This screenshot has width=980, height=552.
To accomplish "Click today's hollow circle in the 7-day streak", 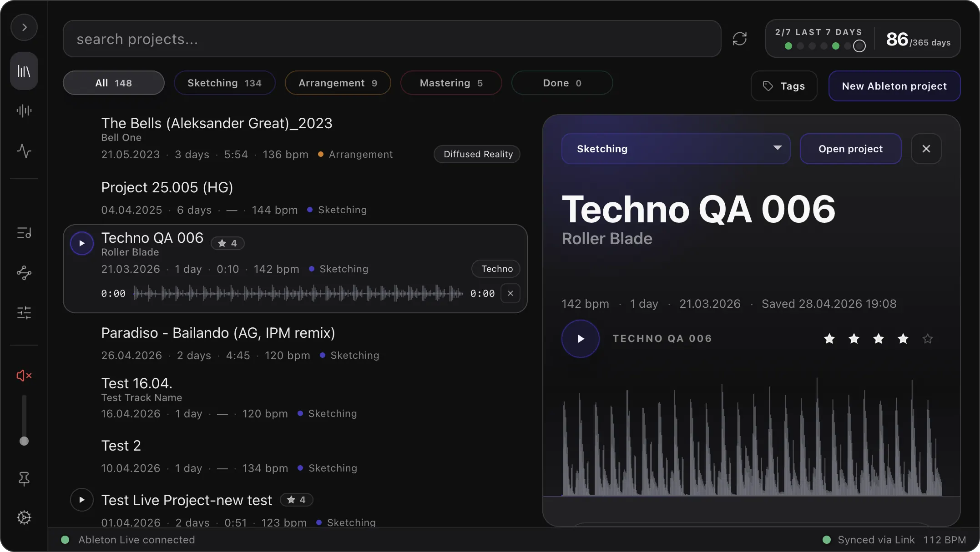I will [x=859, y=46].
